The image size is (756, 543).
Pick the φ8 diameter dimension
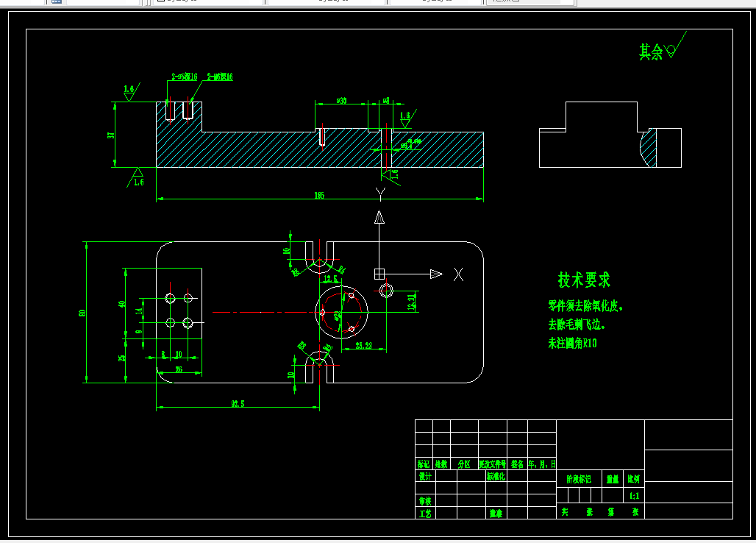(x=386, y=101)
